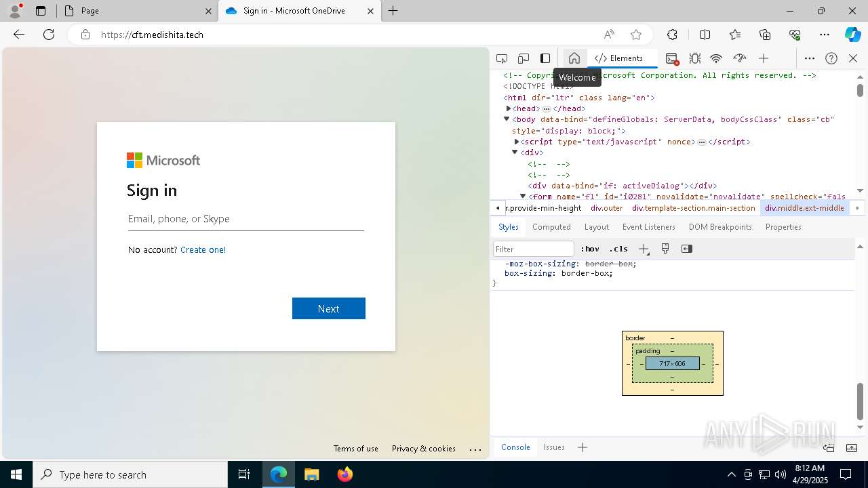Open Firefox from the taskbar
Viewport: 868px width, 488px height.
point(345,474)
